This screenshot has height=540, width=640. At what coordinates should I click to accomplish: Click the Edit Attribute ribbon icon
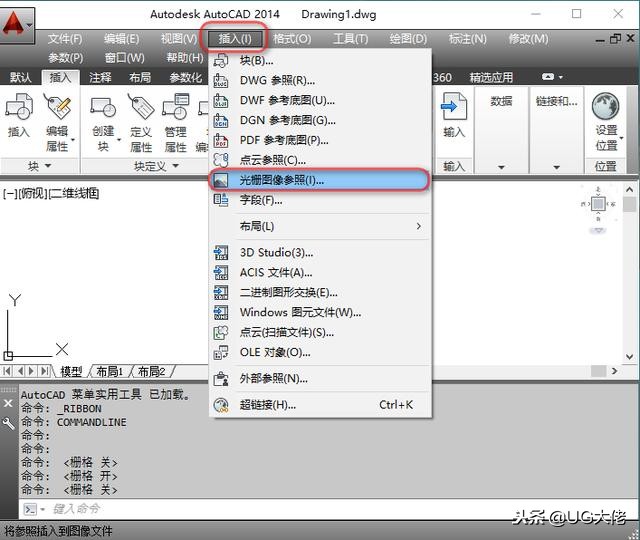(x=57, y=107)
